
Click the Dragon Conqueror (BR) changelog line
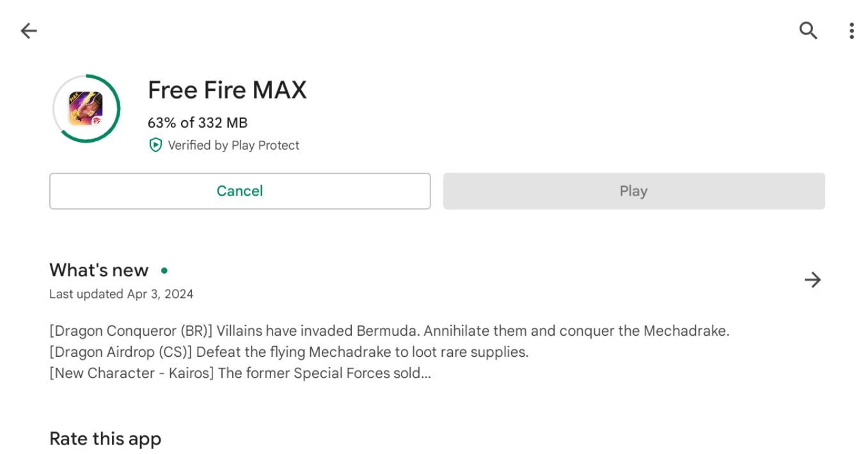[x=389, y=331]
